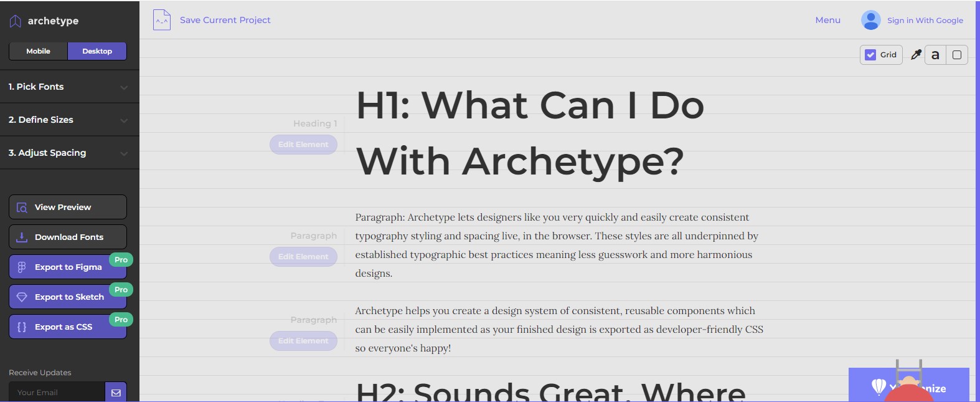Click Edit Element for the second Paragraph
The image size is (980, 402).
[303, 341]
